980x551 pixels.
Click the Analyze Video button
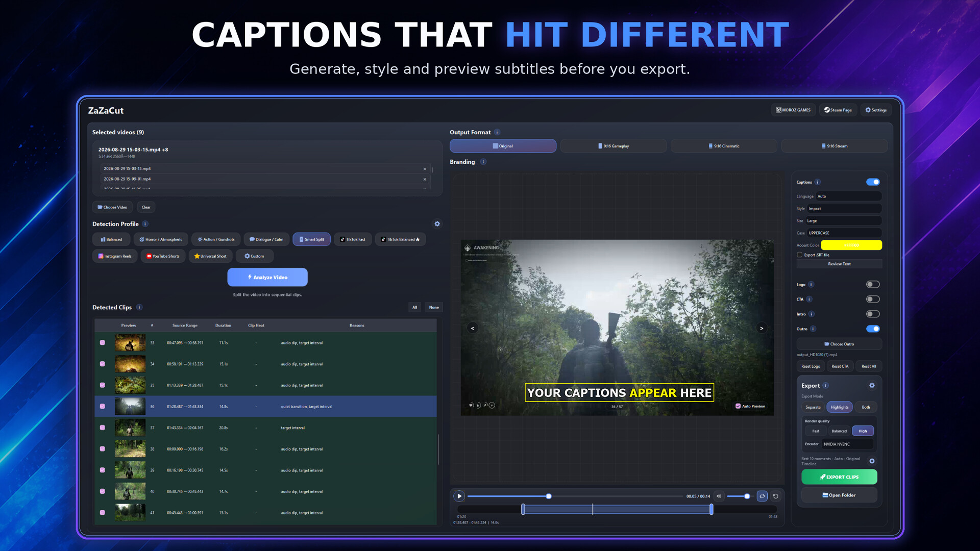pos(267,277)
